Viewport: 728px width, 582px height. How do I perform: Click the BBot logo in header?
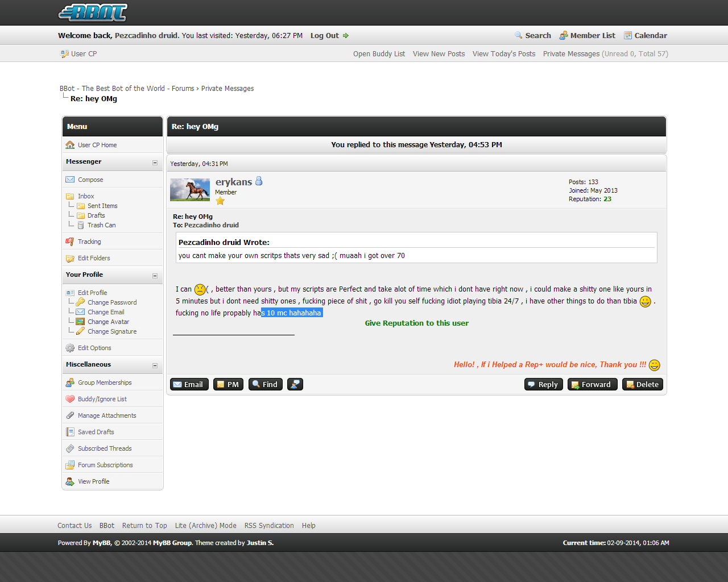tap(93, 13)
